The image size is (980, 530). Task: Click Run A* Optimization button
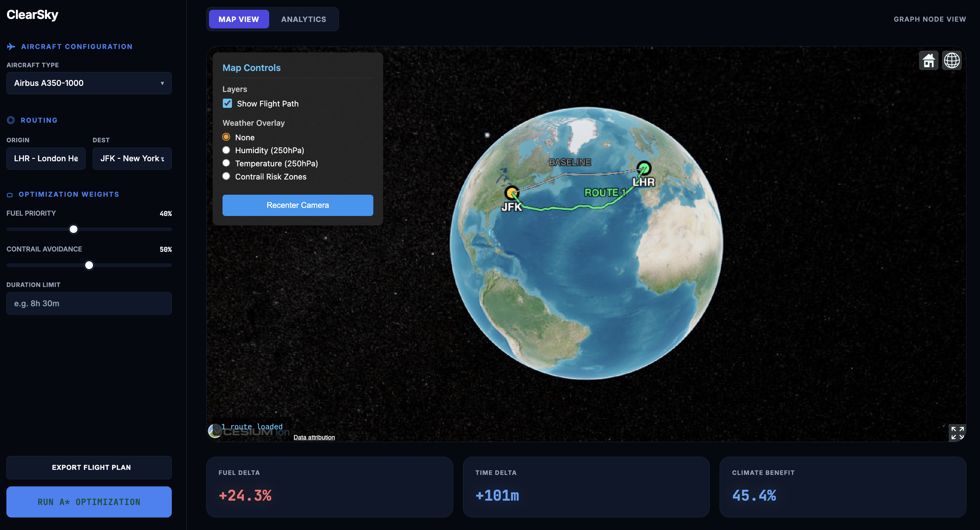(89, 502)
